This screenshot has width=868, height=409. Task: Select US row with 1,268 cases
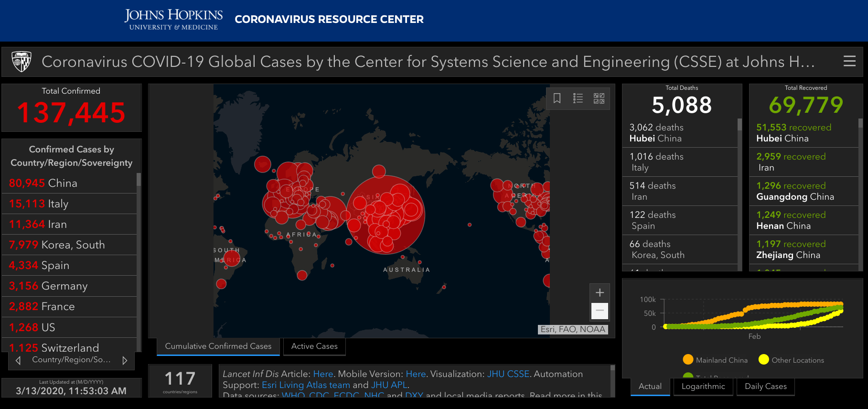tap(69, 327)
